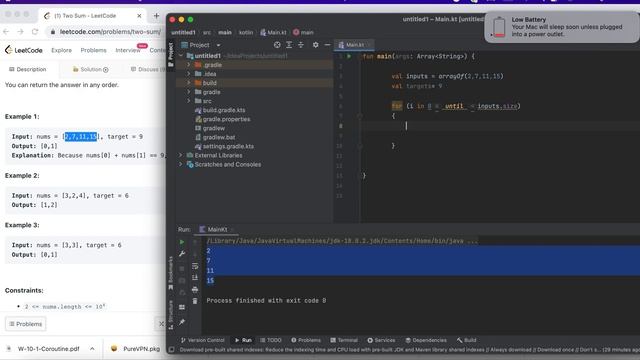Open Interview in LeetCode navigation
This screenshot has height=360, width=640.
pyautogui.click(x=128, y=50)
